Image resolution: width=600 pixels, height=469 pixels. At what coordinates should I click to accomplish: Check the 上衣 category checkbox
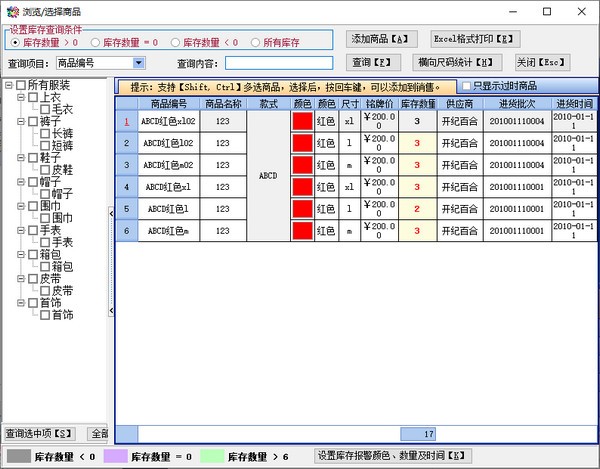tap(33, 97)
